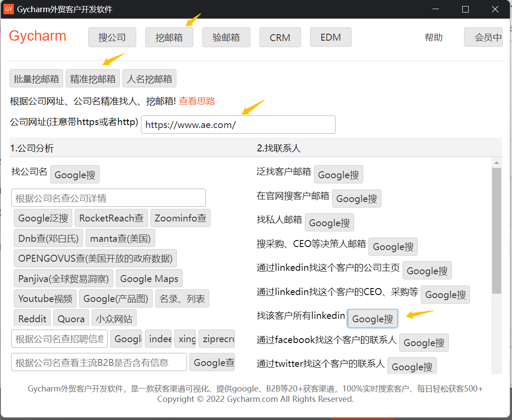The image size is (512, 420).
Task: Click Google搜 for 找该客户所有linkedin
Action: coord(373,318)
